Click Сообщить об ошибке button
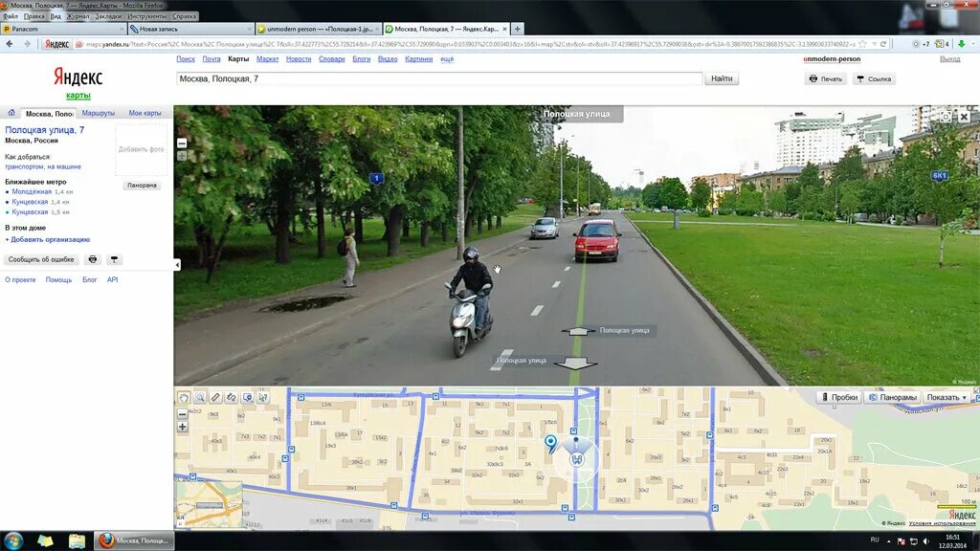This screenshot has height=551, width=980. pos(41,259)
